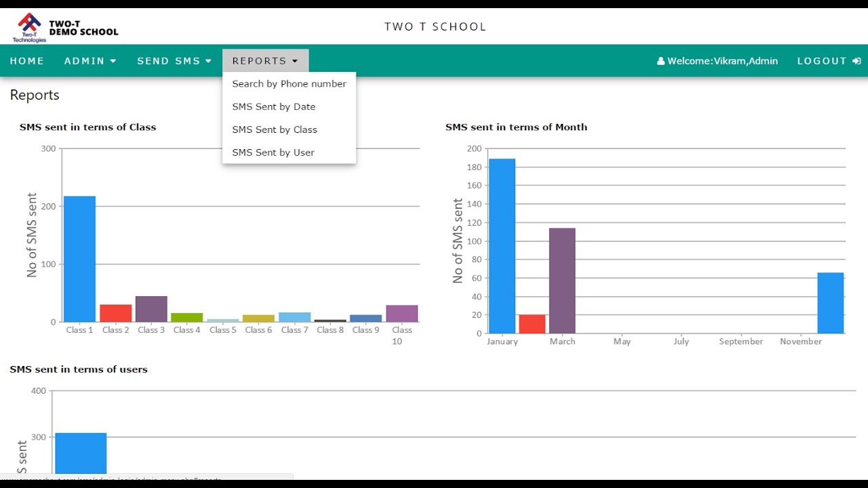
Task: Click the green Class 4 bar
Action: (x=186, y=317)
